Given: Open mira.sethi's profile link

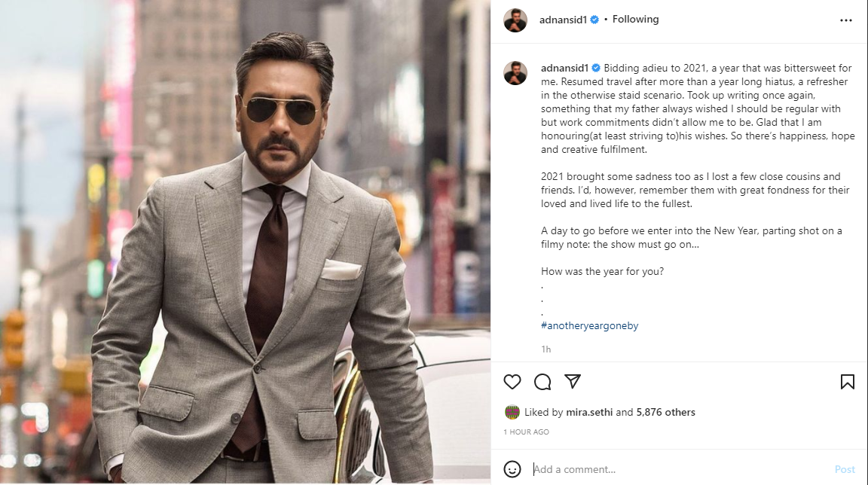Looking at the screenshot, I should click(588, 413).
